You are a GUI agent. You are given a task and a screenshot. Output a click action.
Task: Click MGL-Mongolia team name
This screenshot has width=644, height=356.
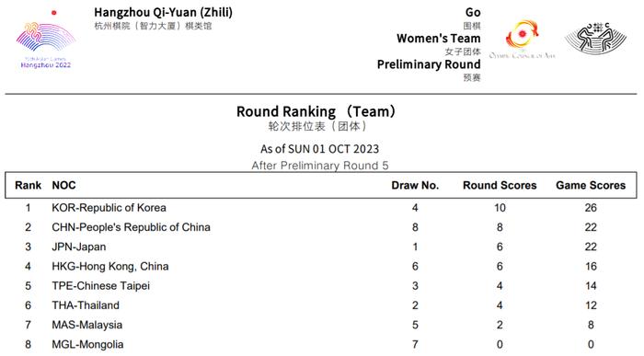tap(87, 345)
